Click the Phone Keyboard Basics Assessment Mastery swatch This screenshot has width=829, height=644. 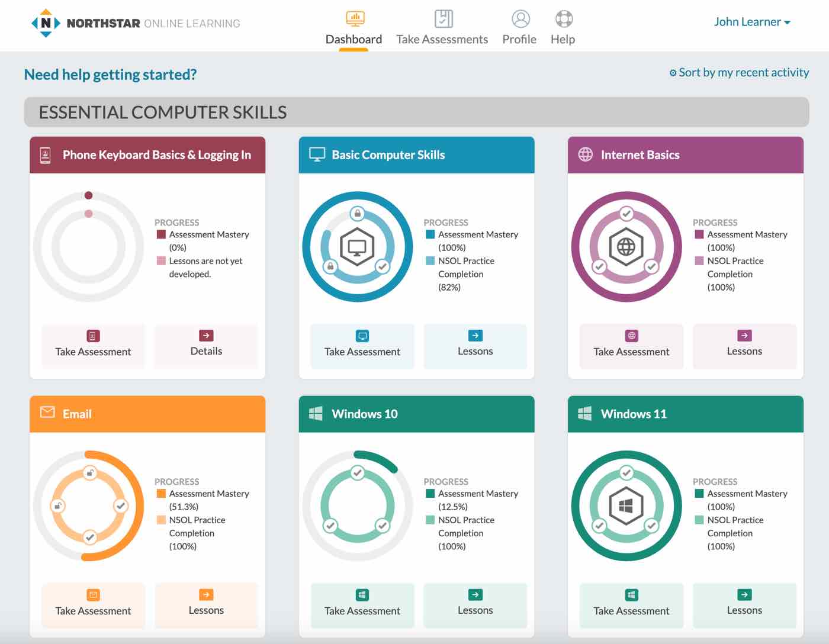point(161,234)
